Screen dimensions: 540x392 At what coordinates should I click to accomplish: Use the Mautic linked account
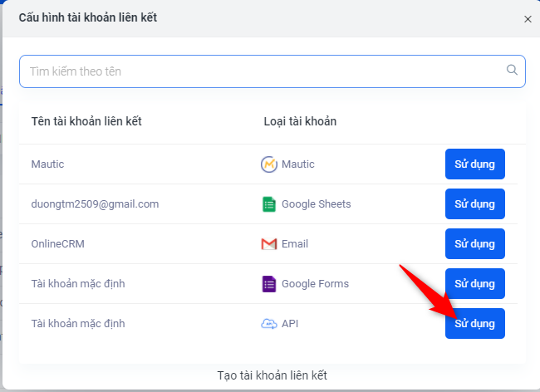pyautogui.click(x=475, y=164)
